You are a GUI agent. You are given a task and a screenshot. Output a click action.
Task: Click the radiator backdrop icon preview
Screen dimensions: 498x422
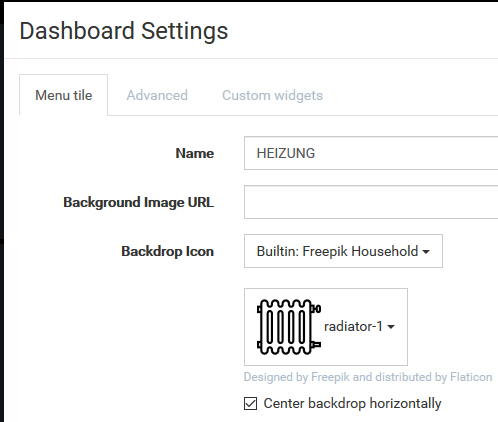289,327
